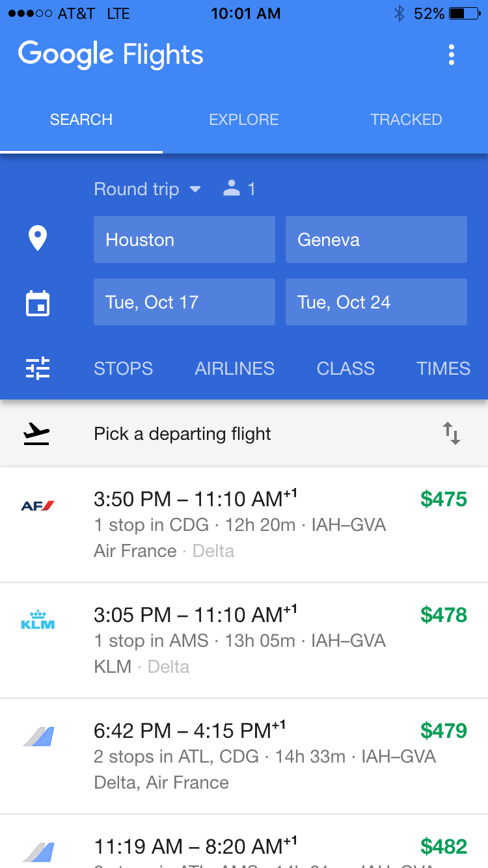Open the CLASS filter
488x868 pixels.
(x=346, y=368)
